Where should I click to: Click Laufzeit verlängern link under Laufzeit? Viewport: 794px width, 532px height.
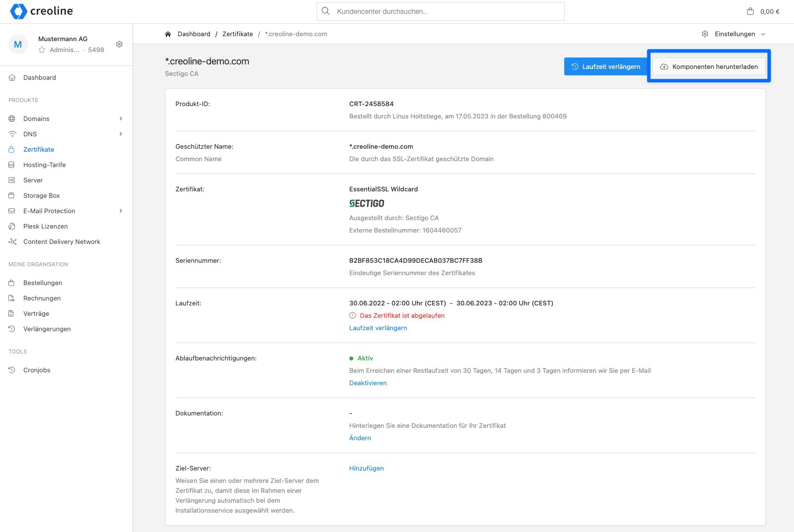(x=378, y=328)
